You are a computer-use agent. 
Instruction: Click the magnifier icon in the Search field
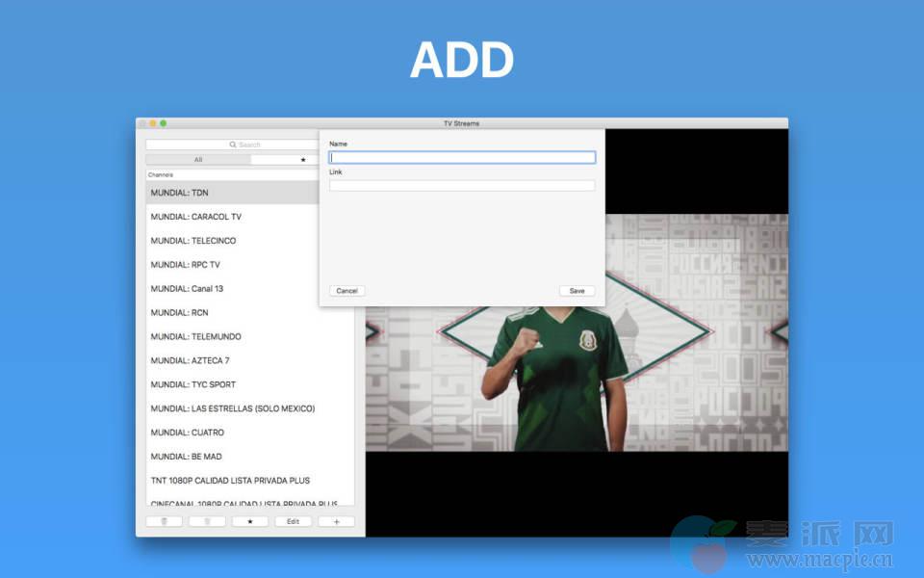click(x=233, y=144)
